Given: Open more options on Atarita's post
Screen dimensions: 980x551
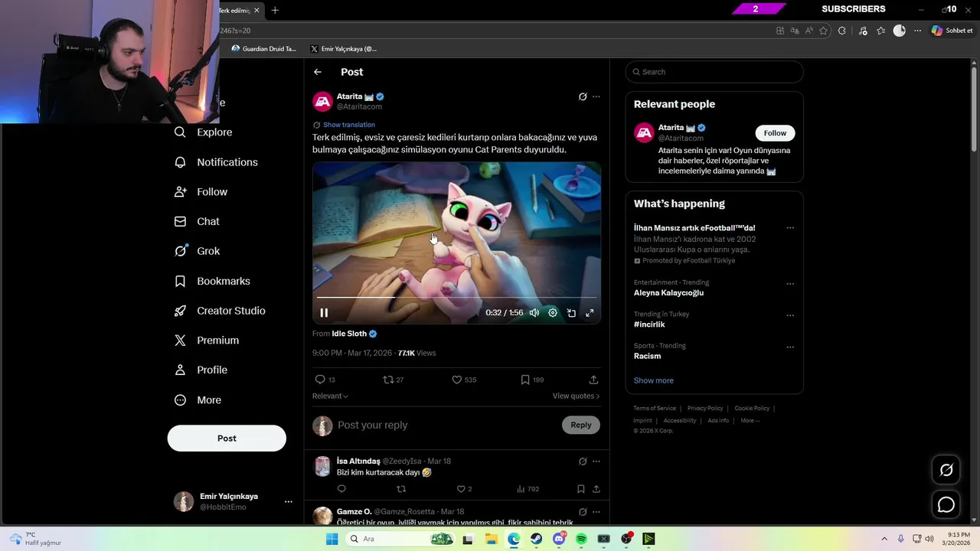Looking at the screenshot, I should tap(596, 96).
